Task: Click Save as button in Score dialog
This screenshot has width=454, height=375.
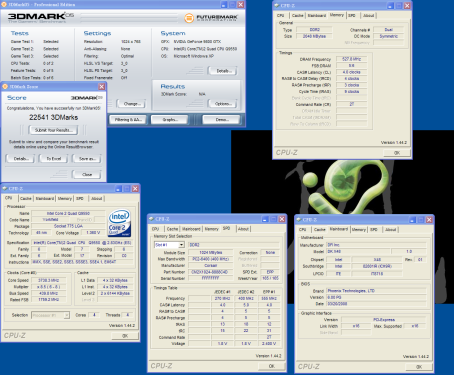Action: pos(87,159)
